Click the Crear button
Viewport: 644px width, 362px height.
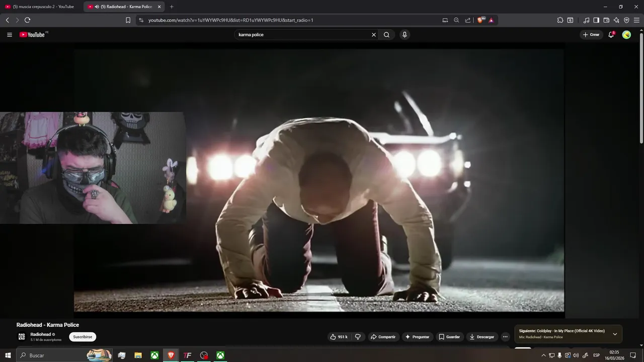click(591, 35)
